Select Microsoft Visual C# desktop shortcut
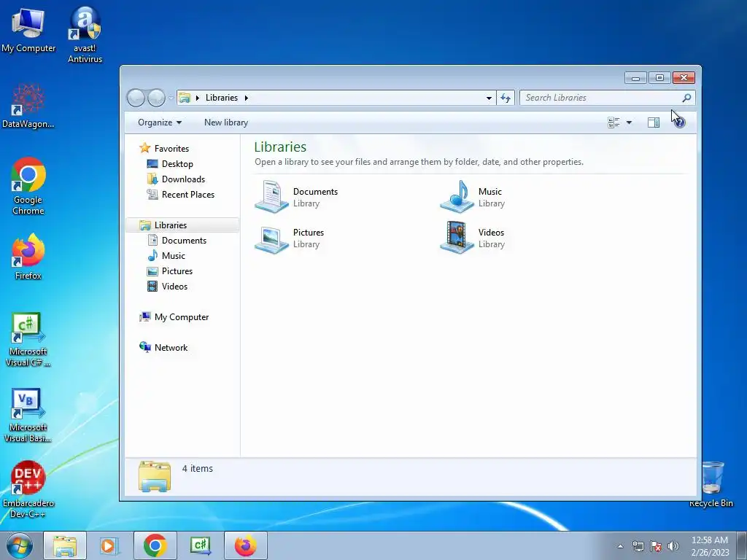This screenshot has height=560, width=747. [x=28, y=340]
